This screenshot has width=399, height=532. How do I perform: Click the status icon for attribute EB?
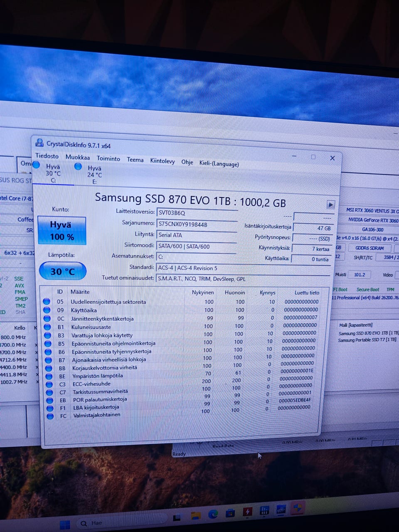coord(49,400)
